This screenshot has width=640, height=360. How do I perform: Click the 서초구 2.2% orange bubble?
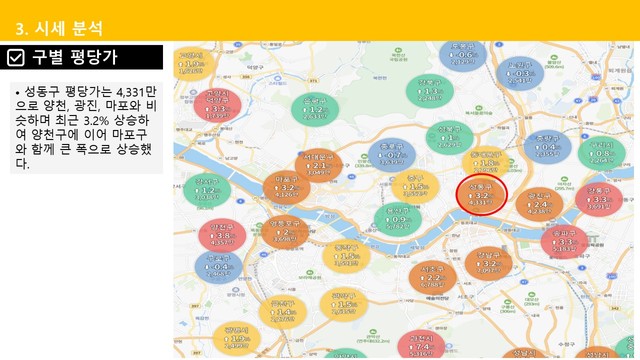pyautogui.click(x=433, y=277)
